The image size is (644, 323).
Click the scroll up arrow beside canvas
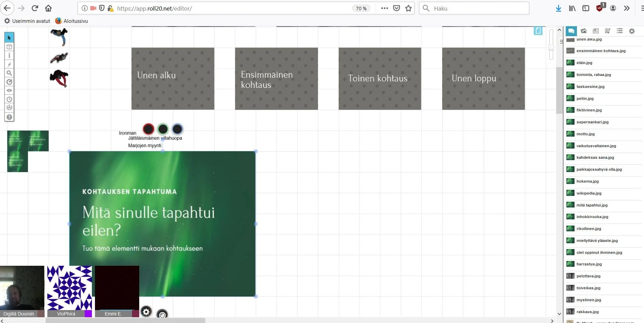tap(559, 30)
